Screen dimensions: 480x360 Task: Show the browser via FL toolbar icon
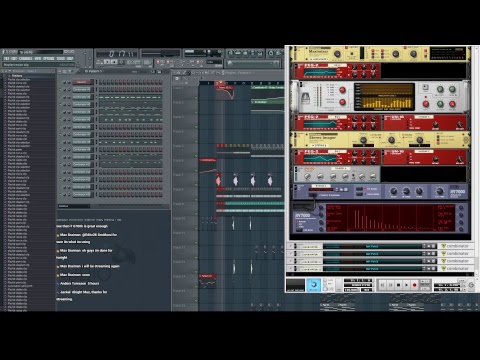click(x=252, y=53)
